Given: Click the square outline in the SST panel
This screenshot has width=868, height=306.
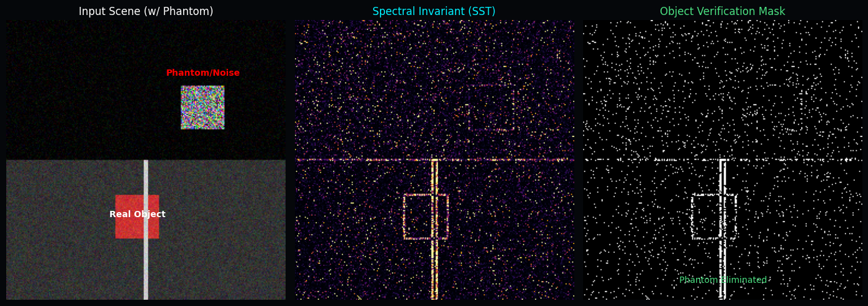Looking at the screenshot, I should [426, 217].
